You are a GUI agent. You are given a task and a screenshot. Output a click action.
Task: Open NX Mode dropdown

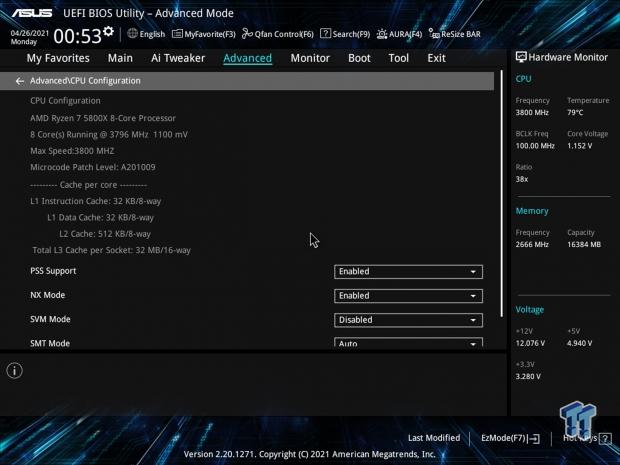(x=408, y=296)
